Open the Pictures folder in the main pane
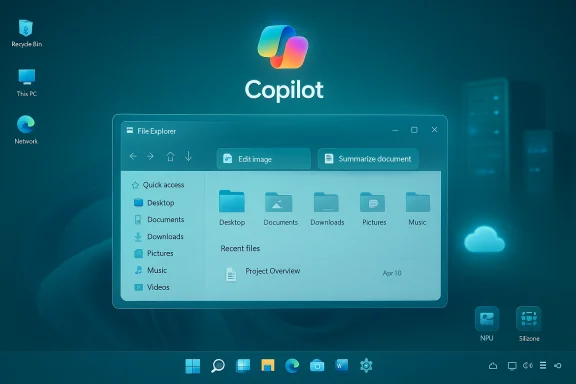This screenshot has width=576, height=384. click(374, 209)
